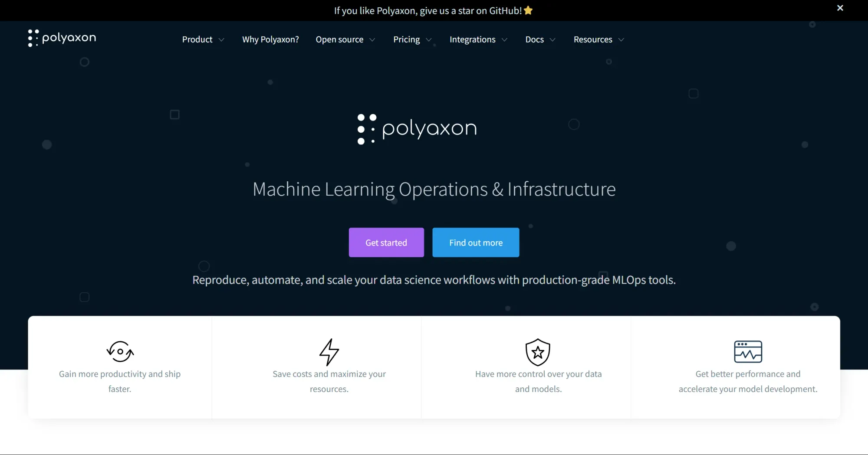Image resolution: width=868 pixels, height=455 pixels.
Task: Dismiss the GitHub star banner
Action: [x=840, y=8]
